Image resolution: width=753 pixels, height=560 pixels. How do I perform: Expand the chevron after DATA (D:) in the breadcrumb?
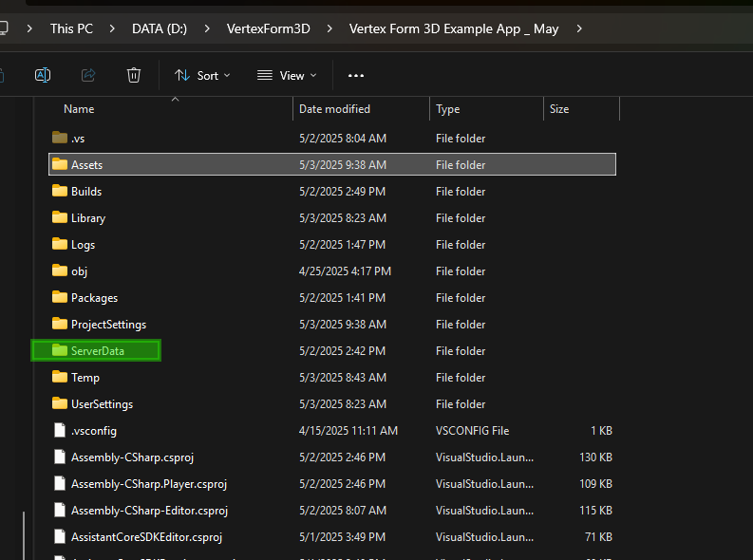pyautogui.click(x=207, y=28)
